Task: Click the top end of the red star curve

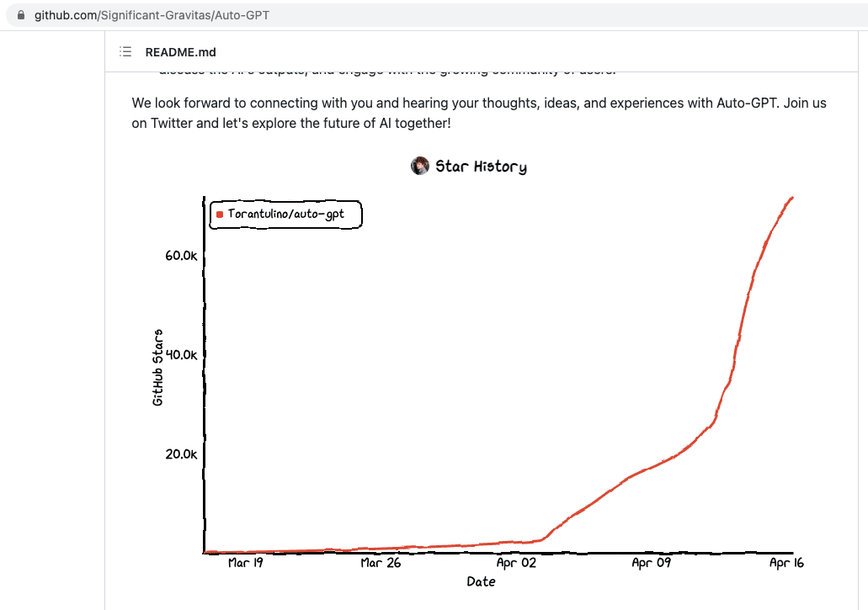Action: click(791, 199)
